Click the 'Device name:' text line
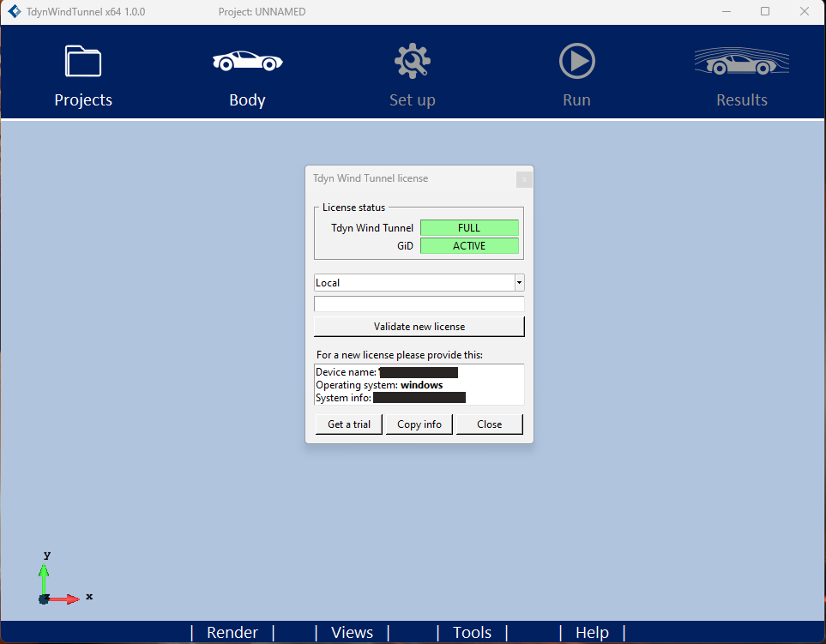 click(387, 372)
